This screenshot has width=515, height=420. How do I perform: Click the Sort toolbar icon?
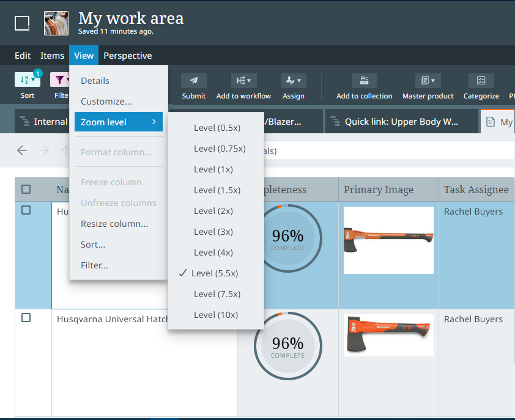click(27, 80)
